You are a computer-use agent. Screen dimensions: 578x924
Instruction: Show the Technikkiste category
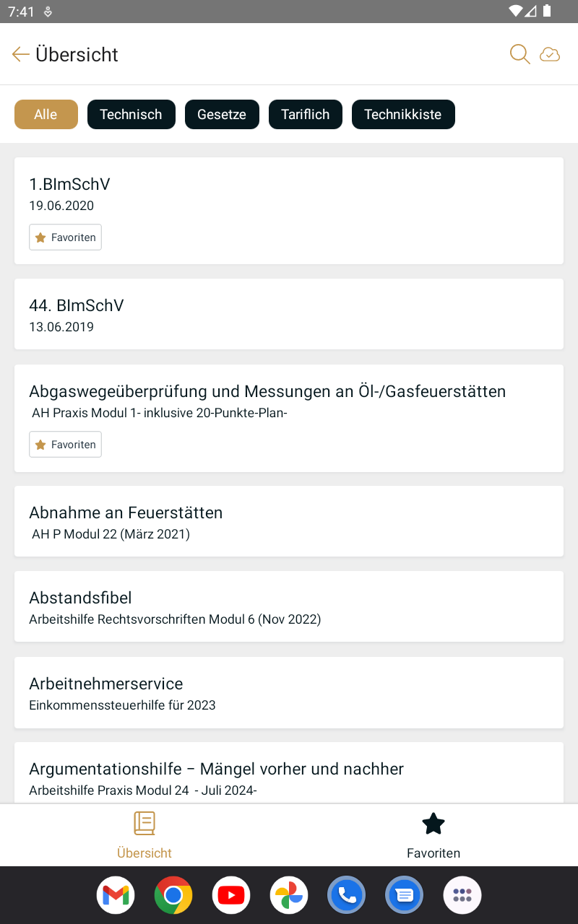[403, 114]
